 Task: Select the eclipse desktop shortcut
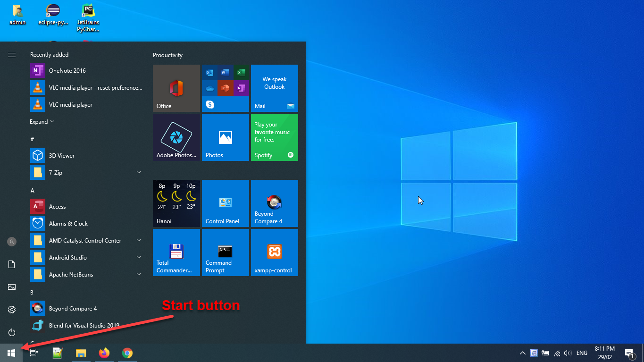coord(53,15)
